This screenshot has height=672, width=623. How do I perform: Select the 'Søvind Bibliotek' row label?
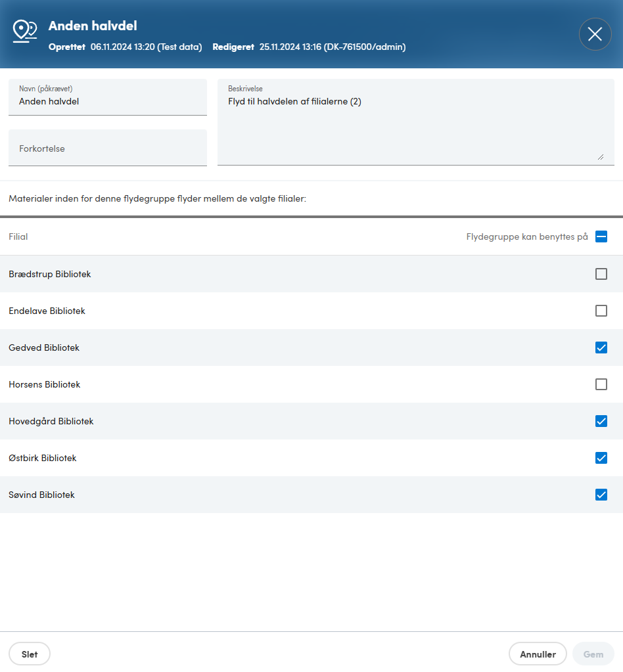(41, 495)
